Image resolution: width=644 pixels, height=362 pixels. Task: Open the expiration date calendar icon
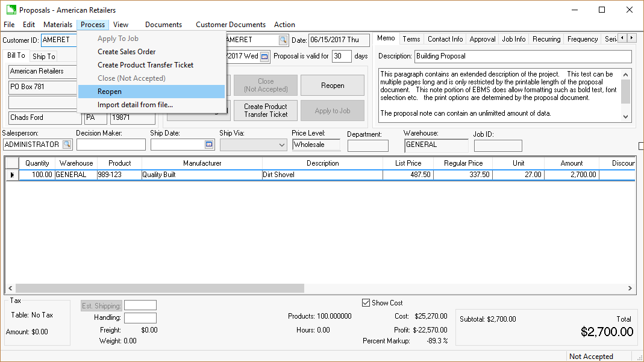point(264,56)
